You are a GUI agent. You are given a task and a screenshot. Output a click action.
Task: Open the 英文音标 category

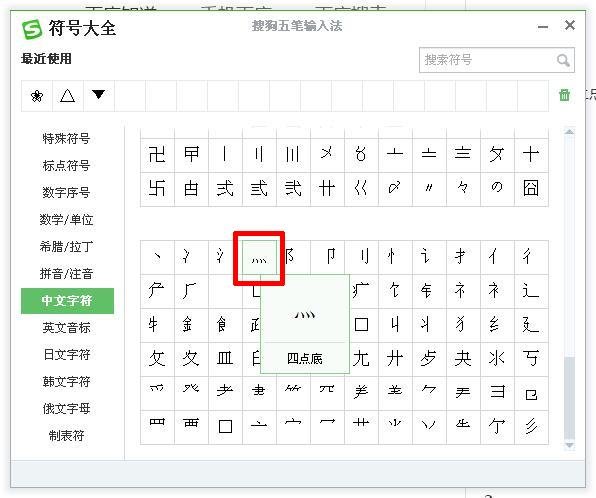tap(67, 328)
